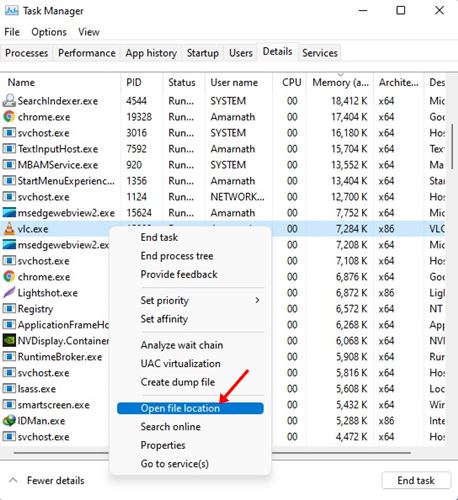Screen dimensions: 458x500
Task: Click the StartMenuExperience process icon
Action: coord(9,181)
